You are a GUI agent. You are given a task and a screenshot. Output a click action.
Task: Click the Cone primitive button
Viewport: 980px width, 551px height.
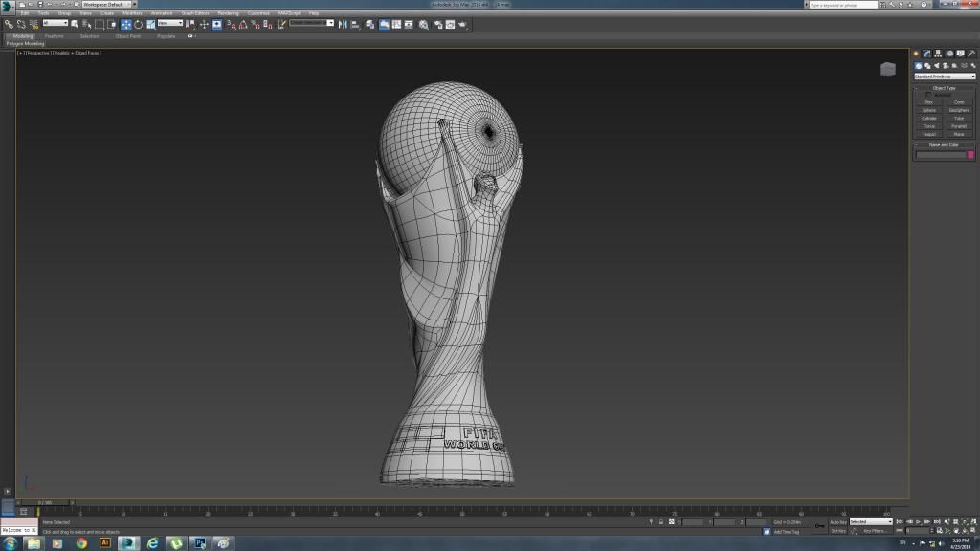(x=959, y=102)
